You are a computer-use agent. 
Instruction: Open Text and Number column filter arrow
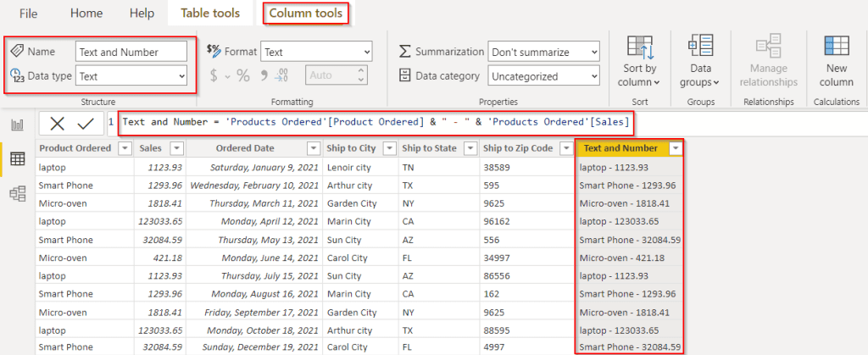coord(676,148)
